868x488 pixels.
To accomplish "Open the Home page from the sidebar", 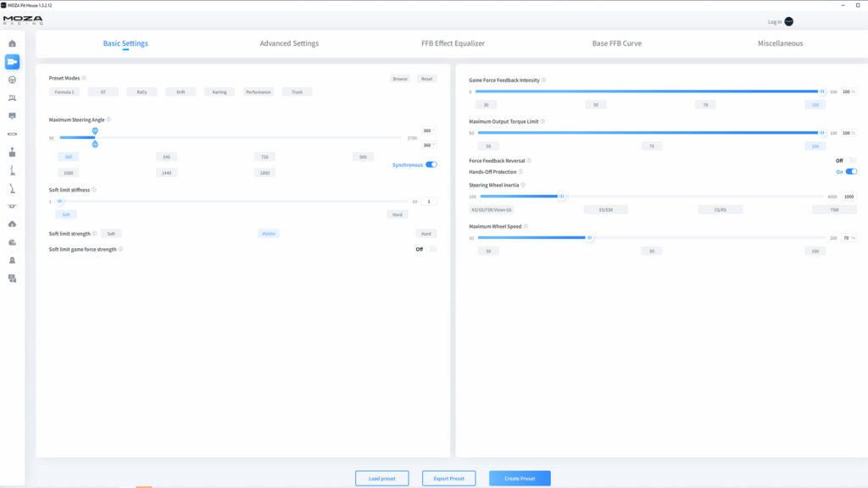I will coord(12,44).
